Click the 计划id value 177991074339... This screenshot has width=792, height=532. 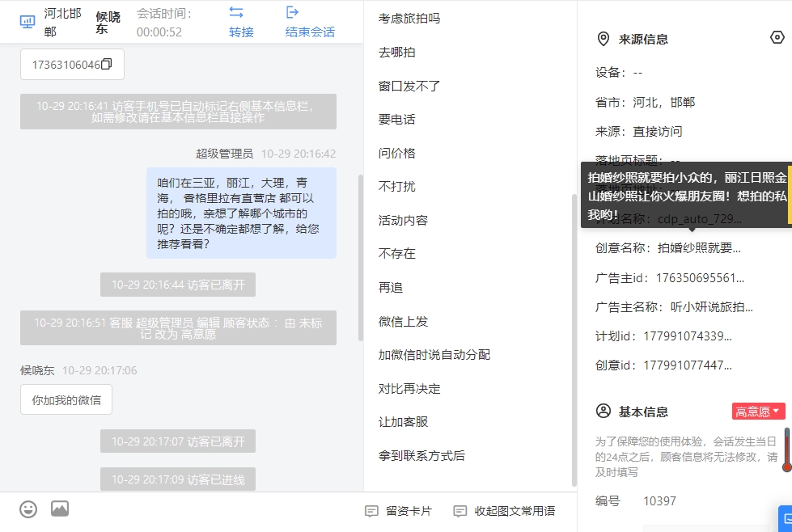688,336
